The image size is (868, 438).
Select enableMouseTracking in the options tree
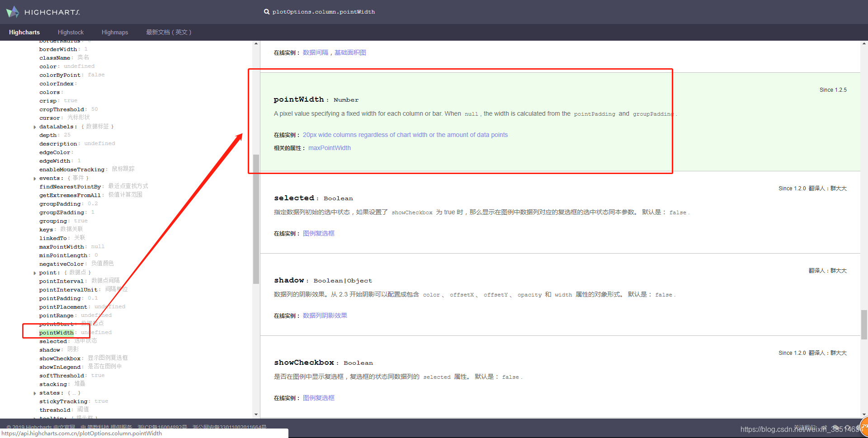pyautogui.click(x=72, y=170)
